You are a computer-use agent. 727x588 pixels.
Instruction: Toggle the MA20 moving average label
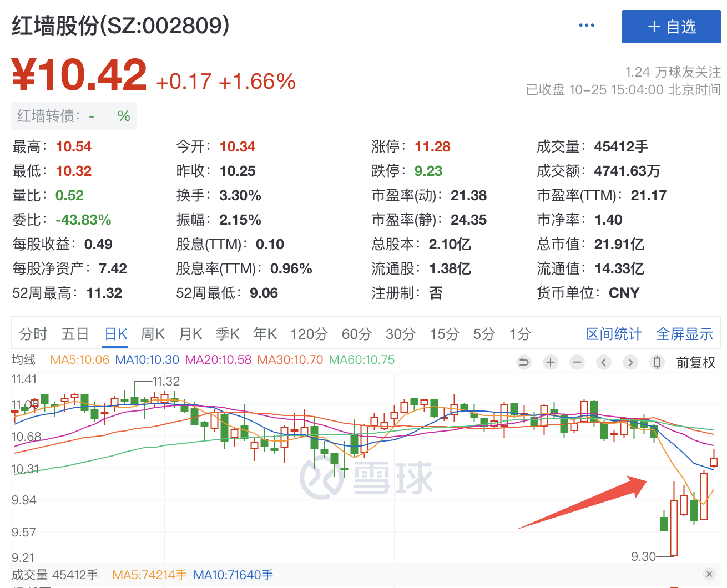(218, 360)
